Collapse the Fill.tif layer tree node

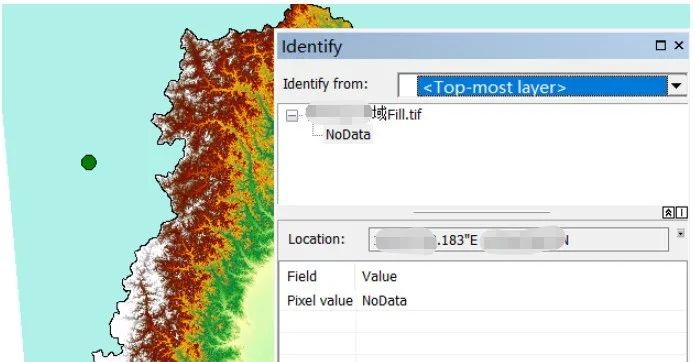(x=292, y=116)
